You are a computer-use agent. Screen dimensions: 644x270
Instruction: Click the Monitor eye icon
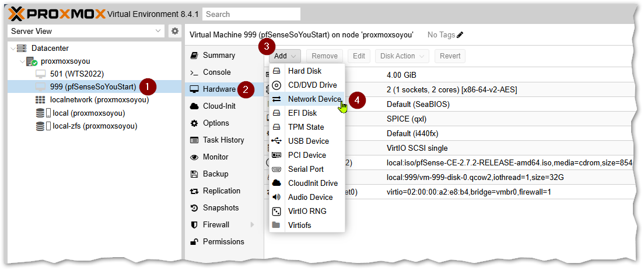coord(194,157)
